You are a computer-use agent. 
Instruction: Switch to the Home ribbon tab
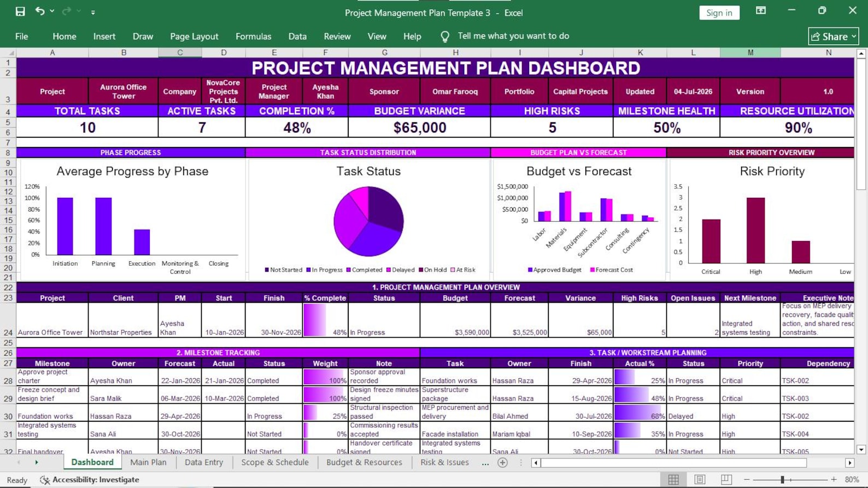(x=64, y=36)
